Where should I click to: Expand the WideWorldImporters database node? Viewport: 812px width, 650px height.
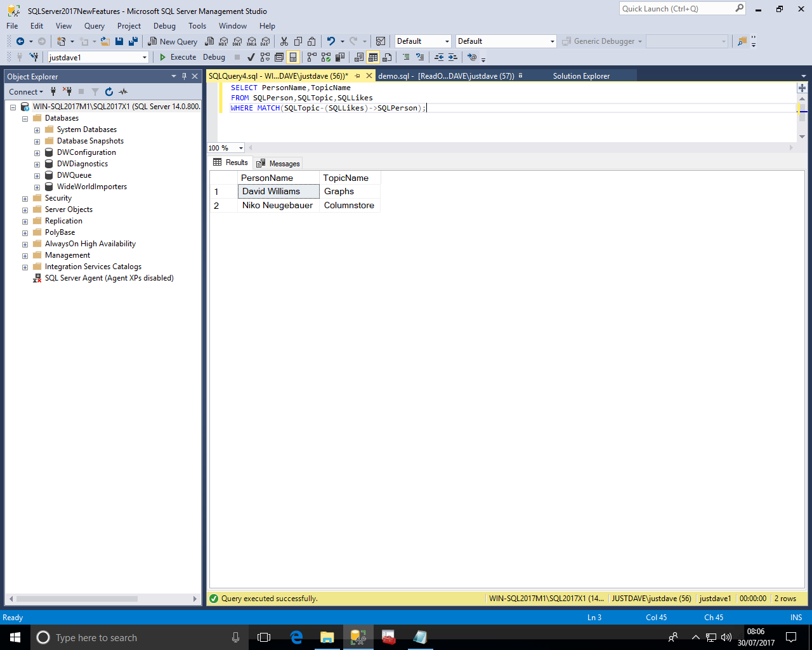pos(37,187)
